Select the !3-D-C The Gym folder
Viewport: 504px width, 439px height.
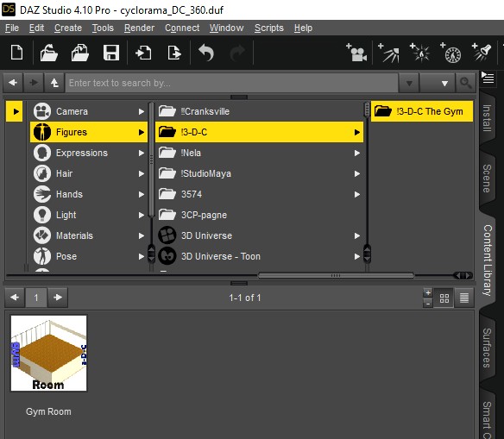pyautogui.click(x=422, y=111)
